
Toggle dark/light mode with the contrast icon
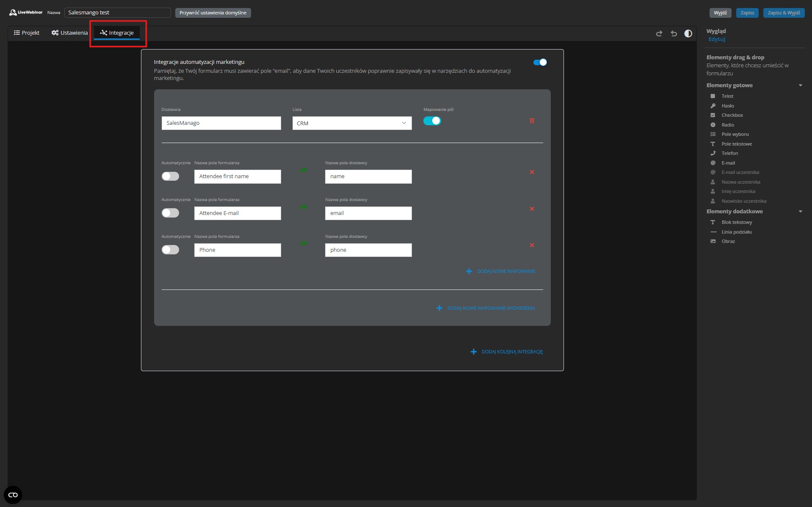tap(688, 34)
